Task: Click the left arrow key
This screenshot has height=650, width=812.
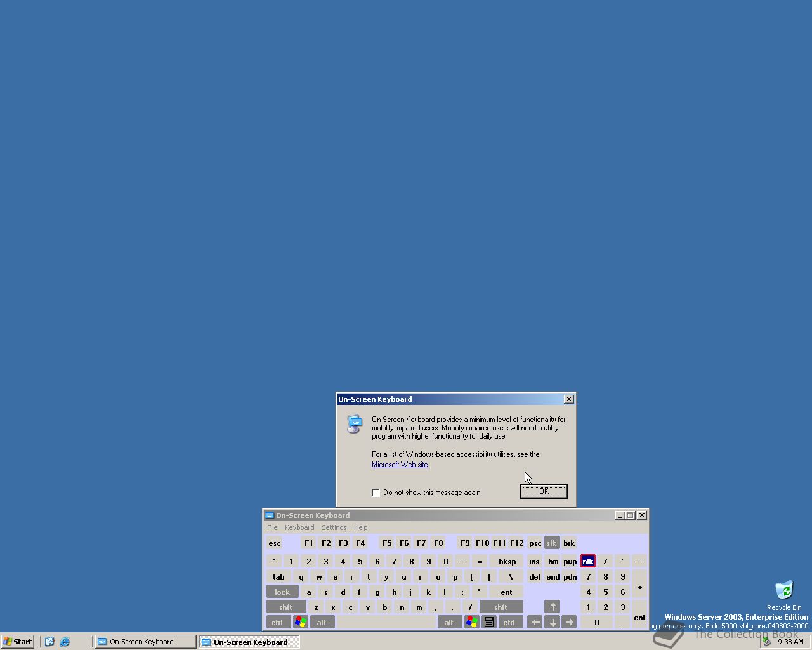Action: (535, 622)
